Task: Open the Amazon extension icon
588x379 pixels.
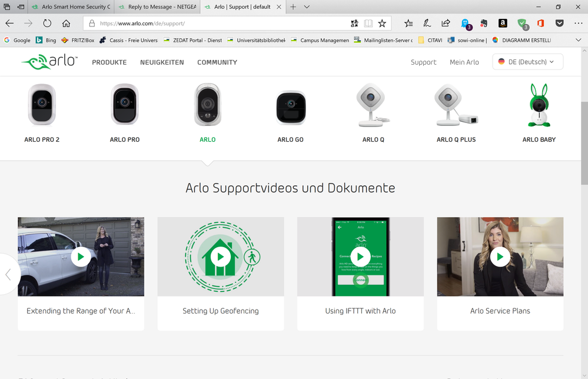Action: [503, 23]
